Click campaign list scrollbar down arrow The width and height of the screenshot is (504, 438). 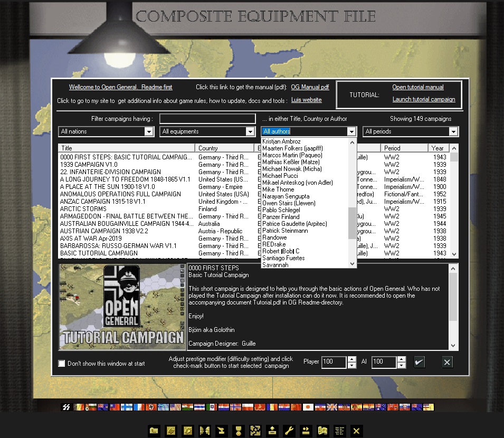click(x=454, y=254)
